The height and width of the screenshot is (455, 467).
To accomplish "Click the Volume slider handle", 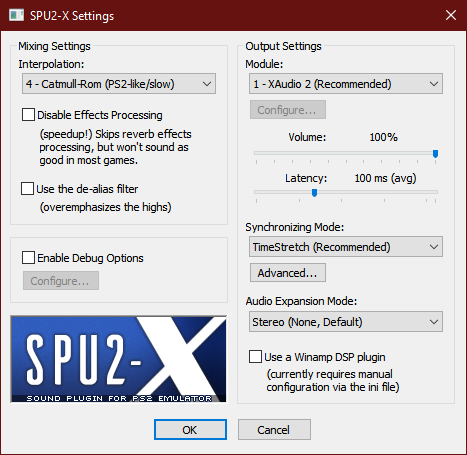I will (435, 154).
